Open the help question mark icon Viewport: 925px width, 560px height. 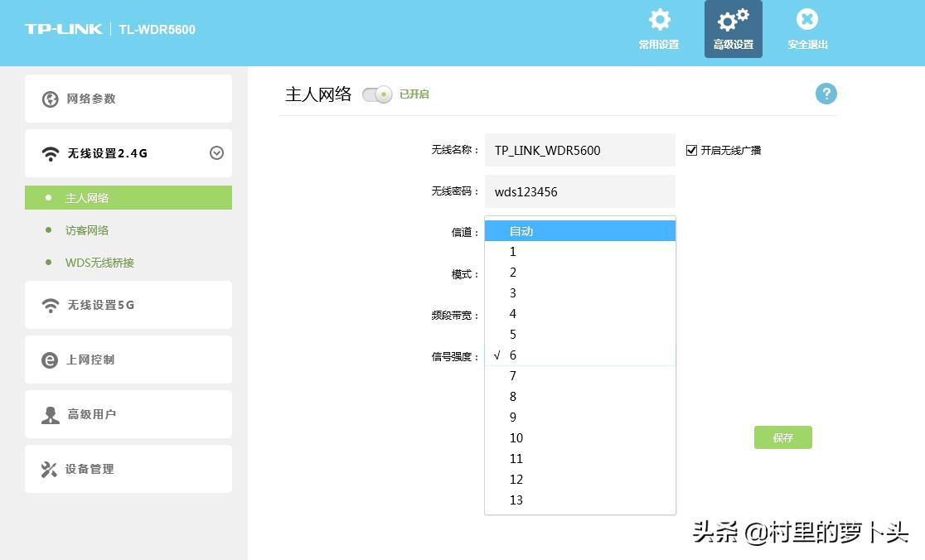pyautogui.click(x=826, y=94)
